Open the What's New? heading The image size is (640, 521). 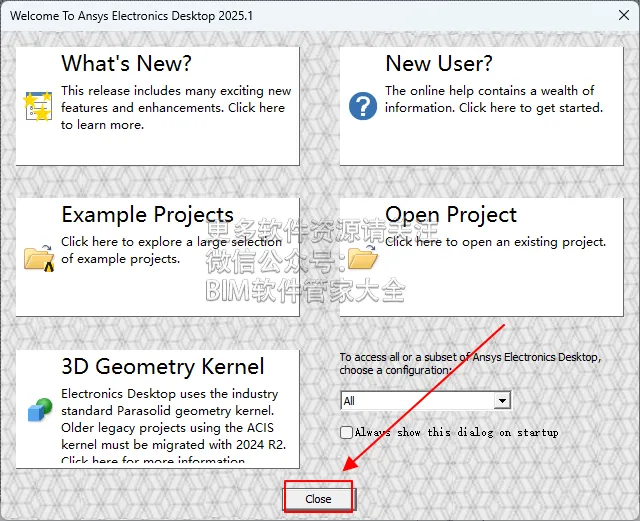point(127,63)
